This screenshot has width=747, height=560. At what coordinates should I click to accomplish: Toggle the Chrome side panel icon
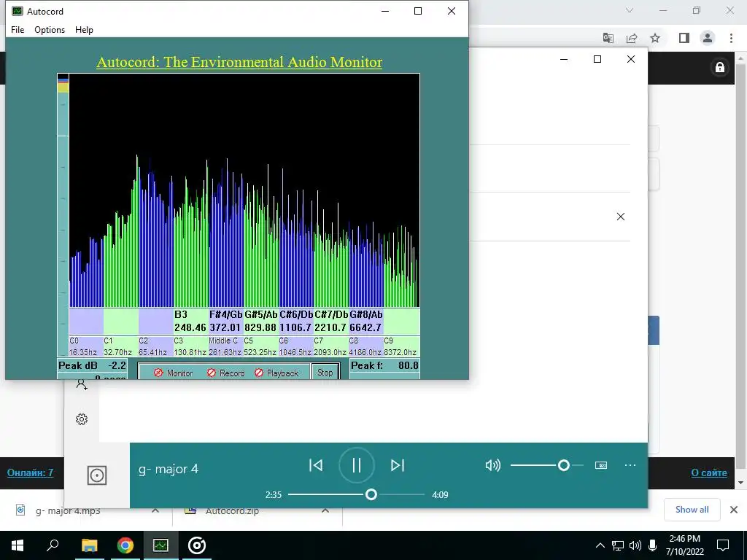pos(684,38)
